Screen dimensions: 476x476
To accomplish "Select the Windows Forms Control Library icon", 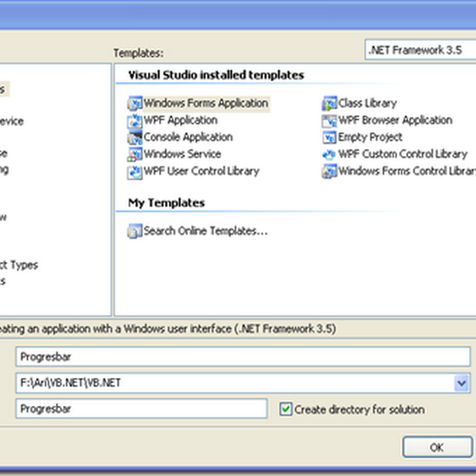I will (x=330, y=172).
